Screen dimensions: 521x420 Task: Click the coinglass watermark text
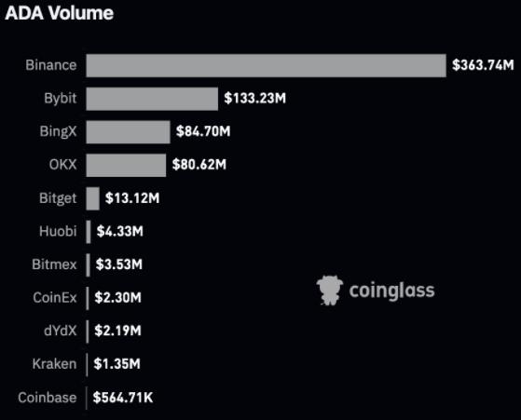pyautogui.click(x=391, y=291)
